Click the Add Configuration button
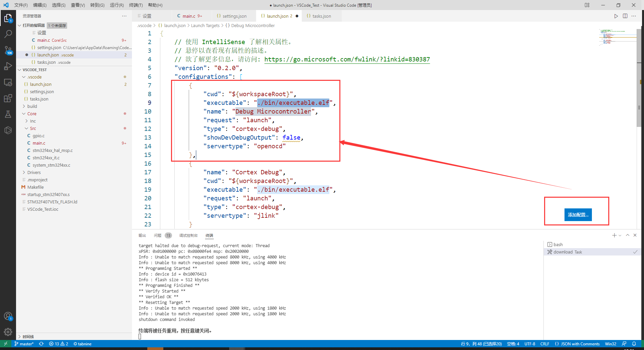 point(578,215)
